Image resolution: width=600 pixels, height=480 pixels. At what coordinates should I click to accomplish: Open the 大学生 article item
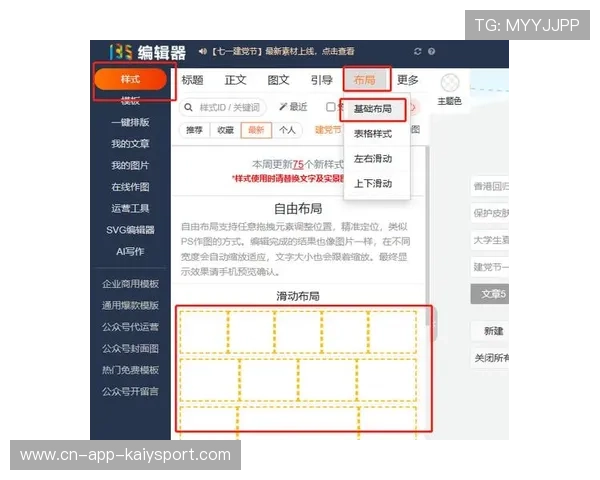(x=490, y=240)
